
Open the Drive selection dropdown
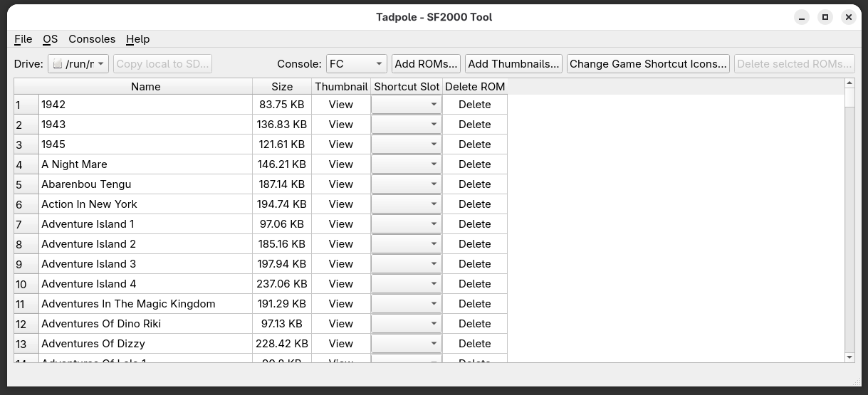coord(78,64)
